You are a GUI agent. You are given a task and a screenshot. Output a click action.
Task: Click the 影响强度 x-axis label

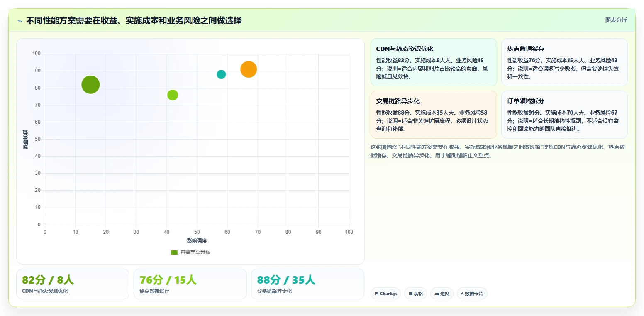tap(197, 241)
